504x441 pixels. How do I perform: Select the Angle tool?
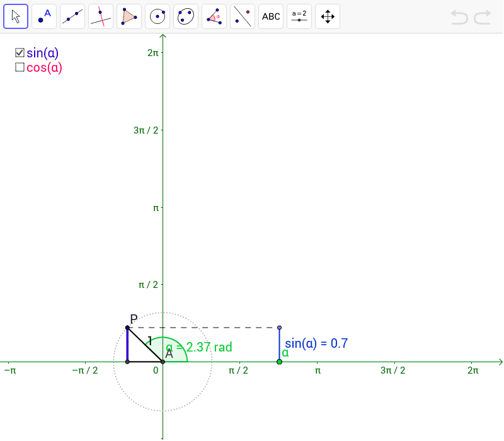point(214,16)
